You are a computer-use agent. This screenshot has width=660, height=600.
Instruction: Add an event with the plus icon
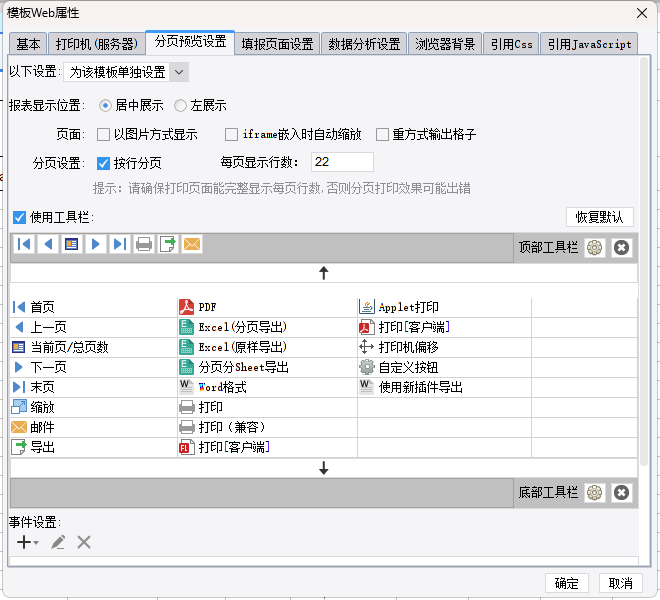click(27, 542)
